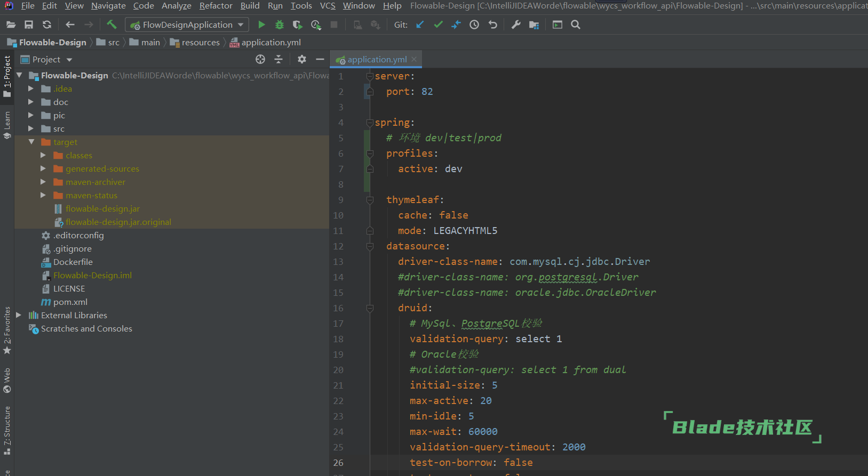Expand the pic folder
868x476 pixels.
31,115
